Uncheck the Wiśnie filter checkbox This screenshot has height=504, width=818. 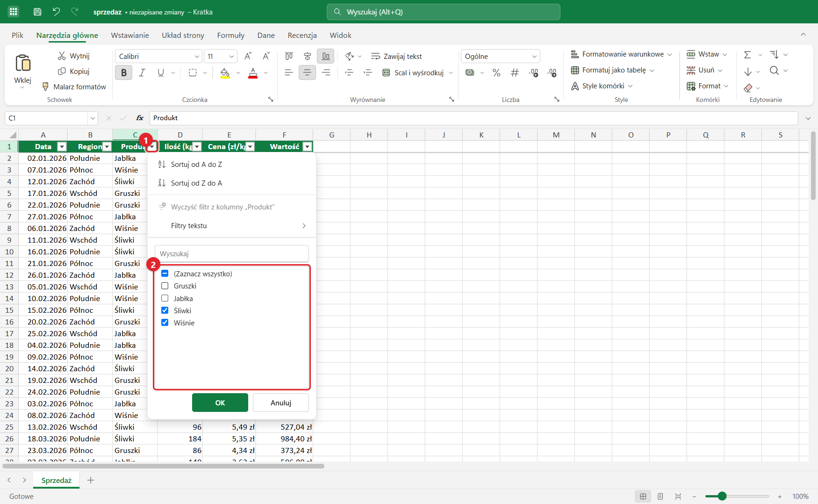[x=165, y=323]
